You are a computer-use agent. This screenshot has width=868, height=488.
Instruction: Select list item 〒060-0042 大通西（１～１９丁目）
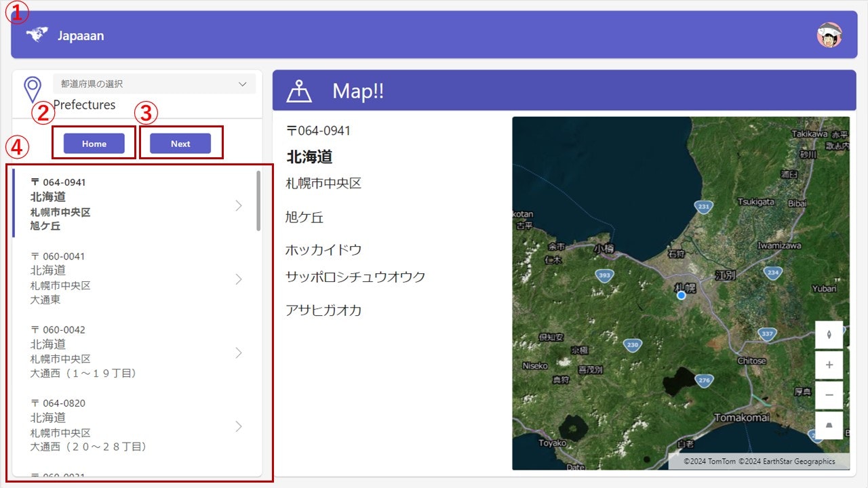pos(134,352)
